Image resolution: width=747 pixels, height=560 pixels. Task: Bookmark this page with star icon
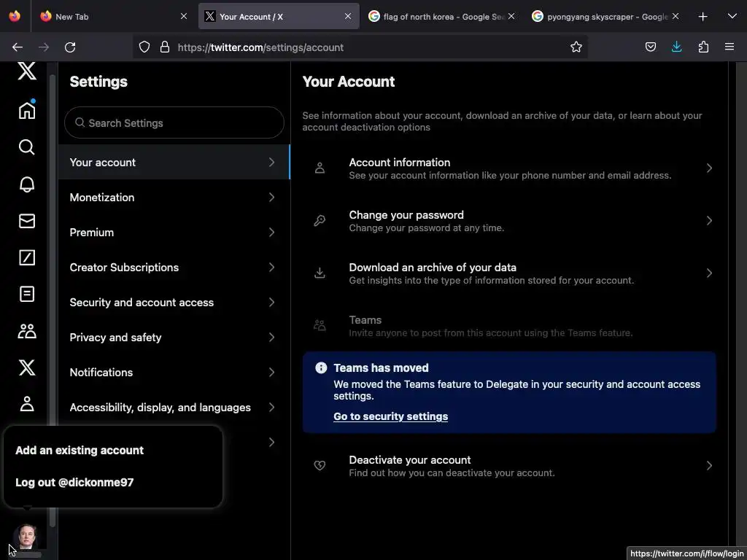576,47
